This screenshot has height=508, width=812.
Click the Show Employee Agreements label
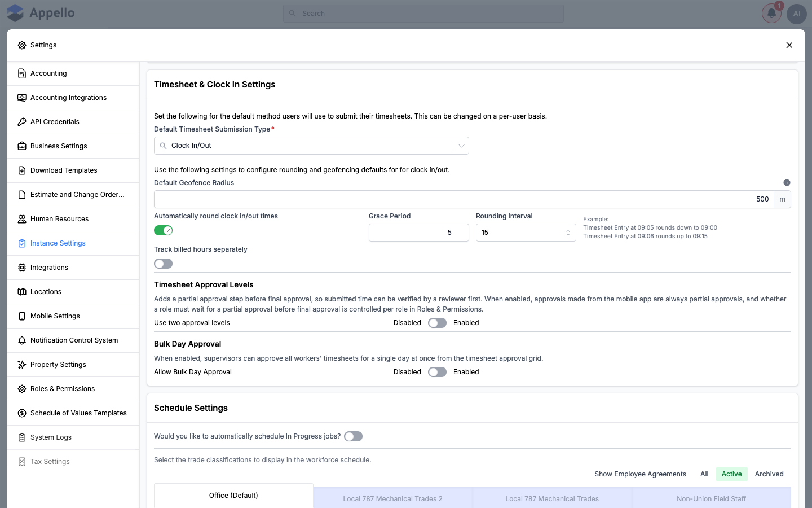coord(640,474)
